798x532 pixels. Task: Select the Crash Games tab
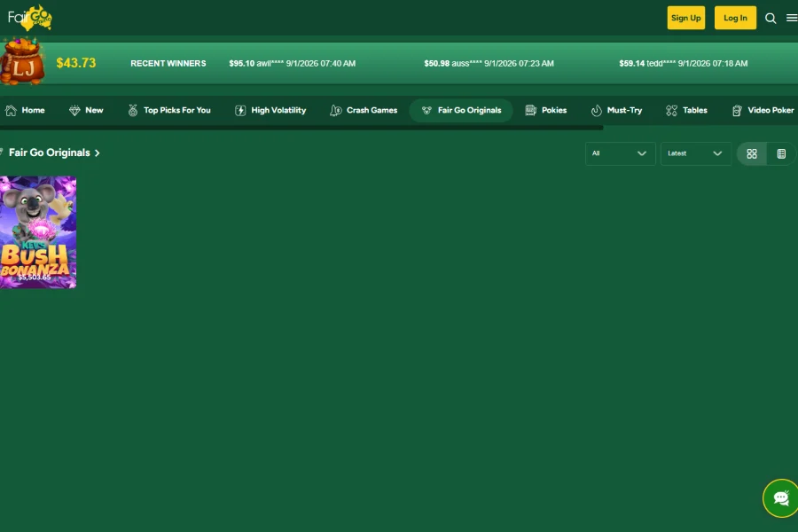364,111
